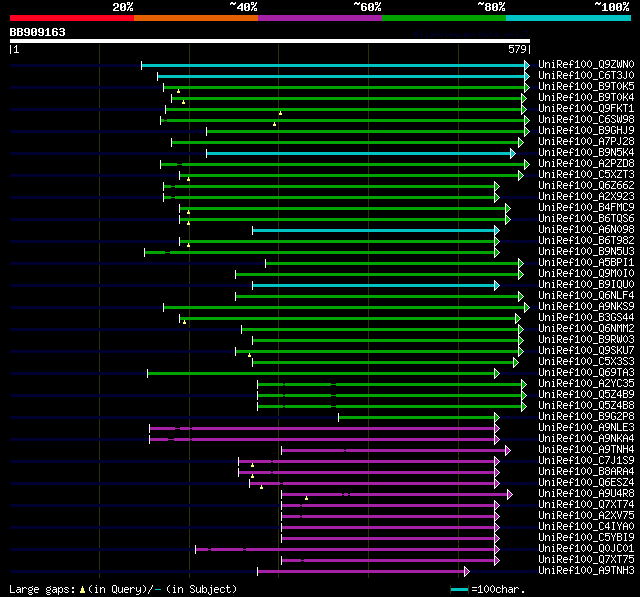Select the UniRef100_C5YBI9 label
640x597 pixels.
coord(586,538)
